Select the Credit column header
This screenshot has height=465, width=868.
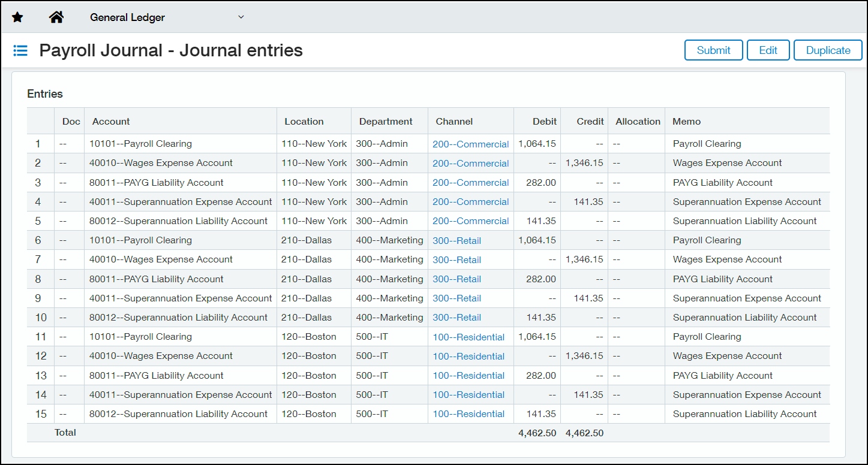pos(590,121)
